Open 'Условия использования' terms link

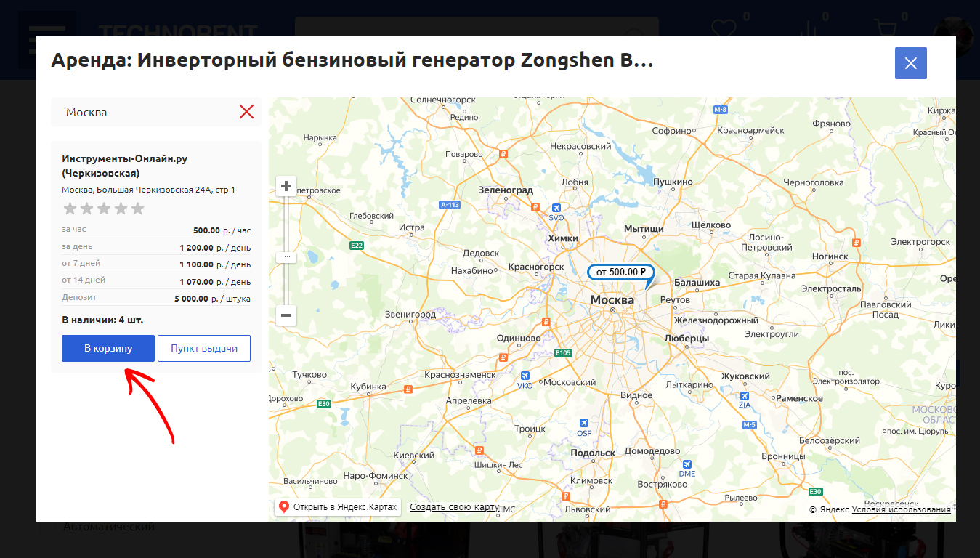(901, 509)
